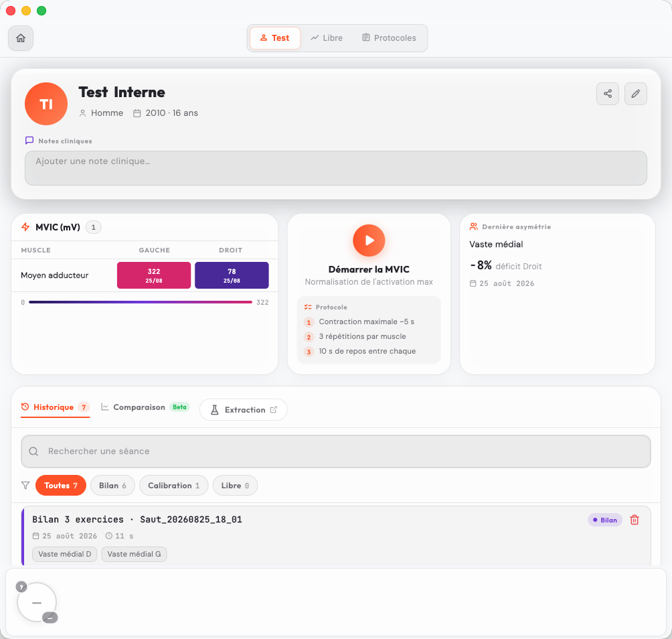Add a clinical note in the text field
Screen dimensions: 672x639
coord(336,168)
